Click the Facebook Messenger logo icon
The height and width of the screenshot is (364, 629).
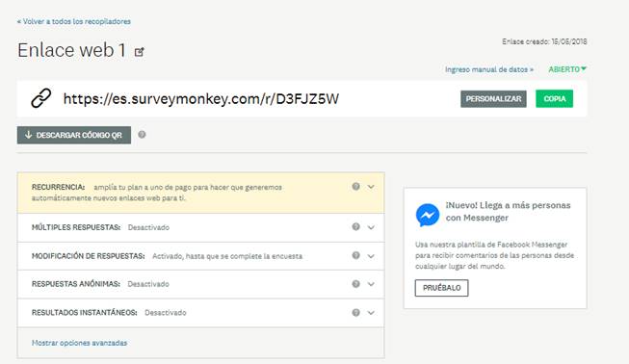[428, 215]
